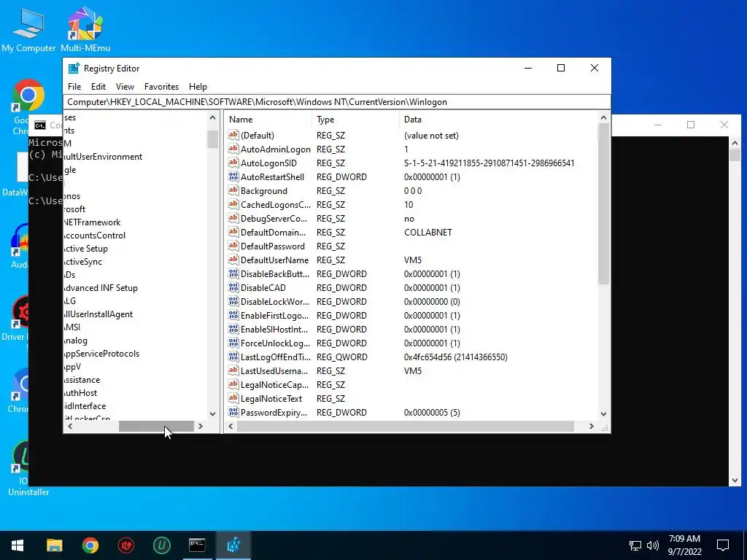Open the volume tray icon
Screen dimensions: 747x560
653,545
